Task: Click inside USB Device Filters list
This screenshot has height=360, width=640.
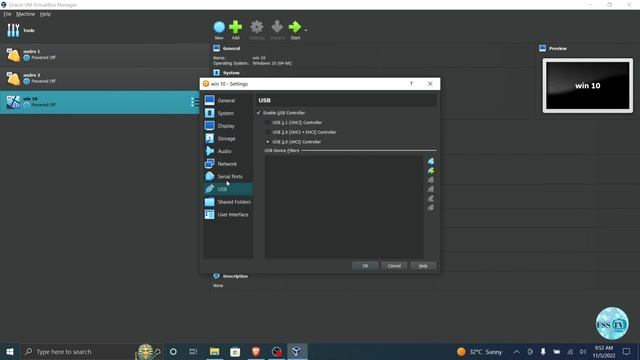Action: coord(344,207)
